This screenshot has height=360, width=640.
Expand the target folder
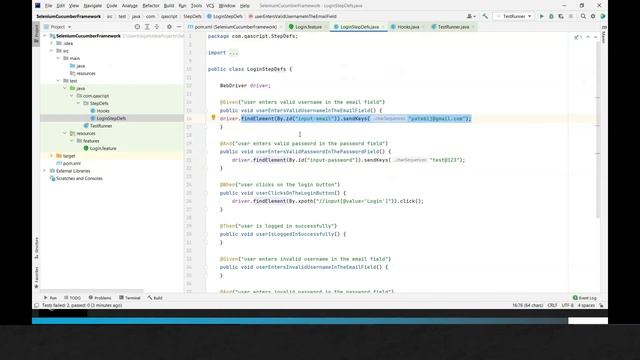click(x=51, y=156)
